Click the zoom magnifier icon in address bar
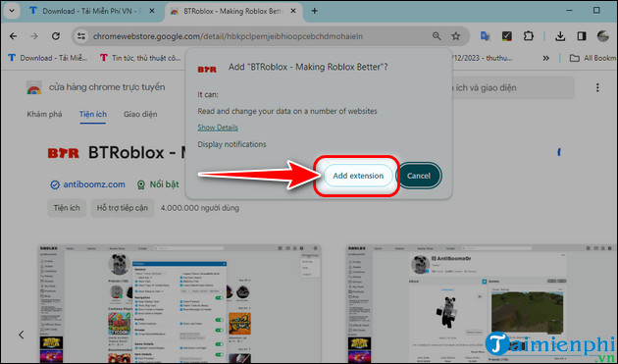The height and width of the screenshot is (364, 618). coord(437,36)
